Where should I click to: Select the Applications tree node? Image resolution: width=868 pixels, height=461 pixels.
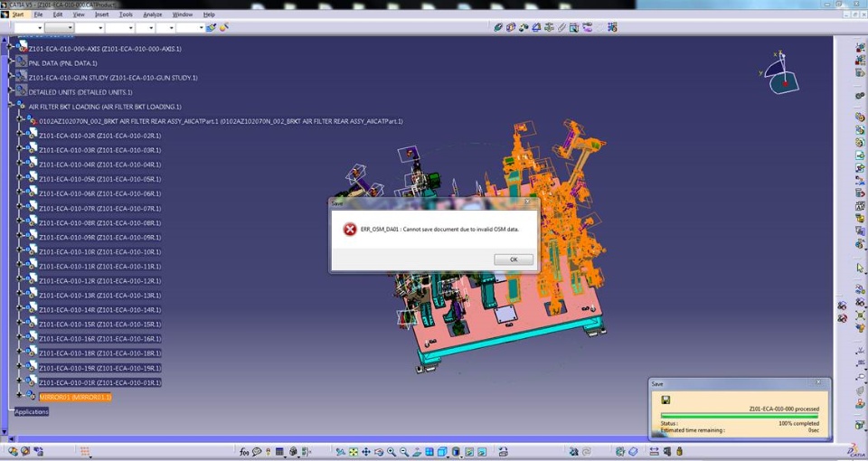coord(32,412)
